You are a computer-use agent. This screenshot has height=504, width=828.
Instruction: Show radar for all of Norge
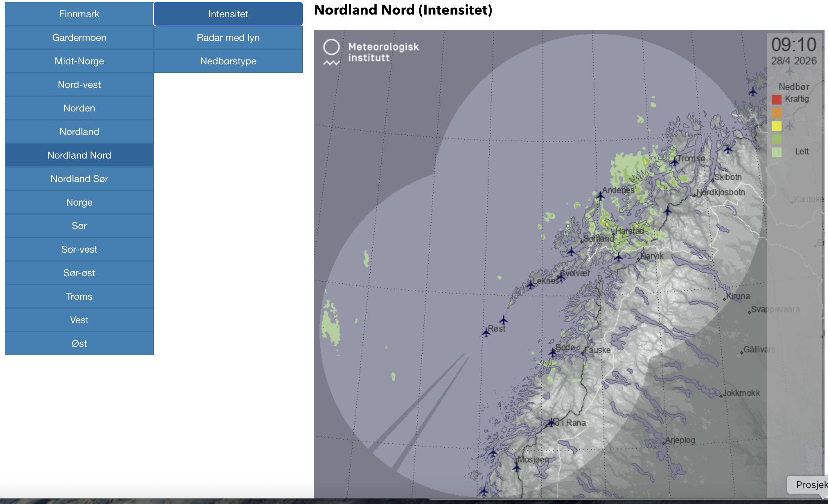(79, 202)
